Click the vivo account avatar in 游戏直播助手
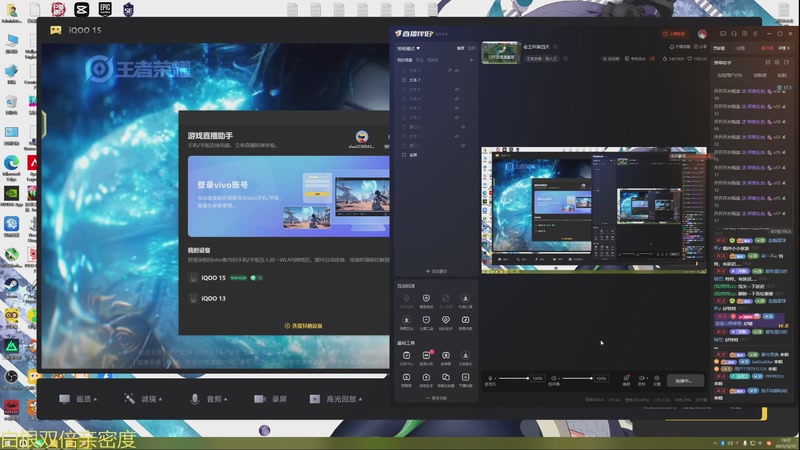Screen dimensions: 800x450 [362, 136]
